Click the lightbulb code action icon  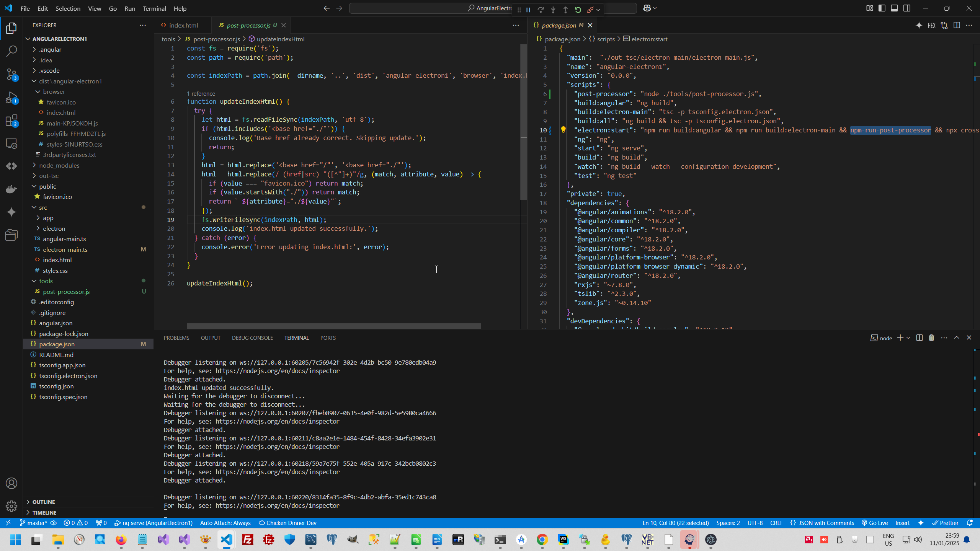pos(563,130)
